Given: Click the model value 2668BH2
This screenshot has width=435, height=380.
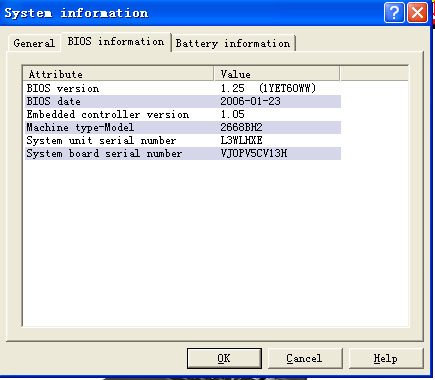Looking at the screenshot, I should 241,127.
